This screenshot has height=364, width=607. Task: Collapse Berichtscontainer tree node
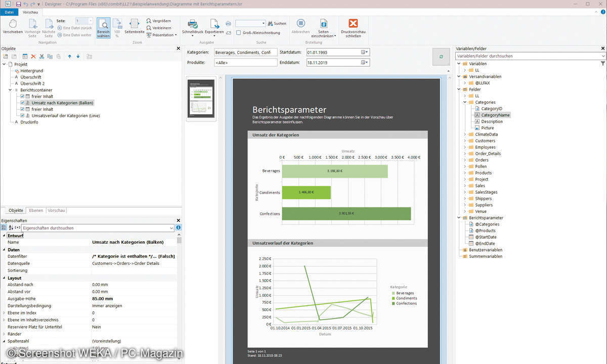[x=10, y=90]
